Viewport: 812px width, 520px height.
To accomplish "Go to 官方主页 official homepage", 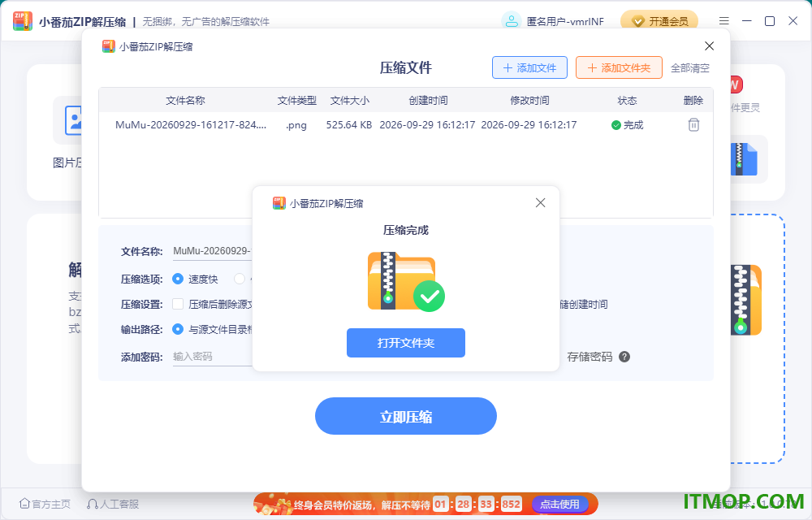I will point(45,504).
